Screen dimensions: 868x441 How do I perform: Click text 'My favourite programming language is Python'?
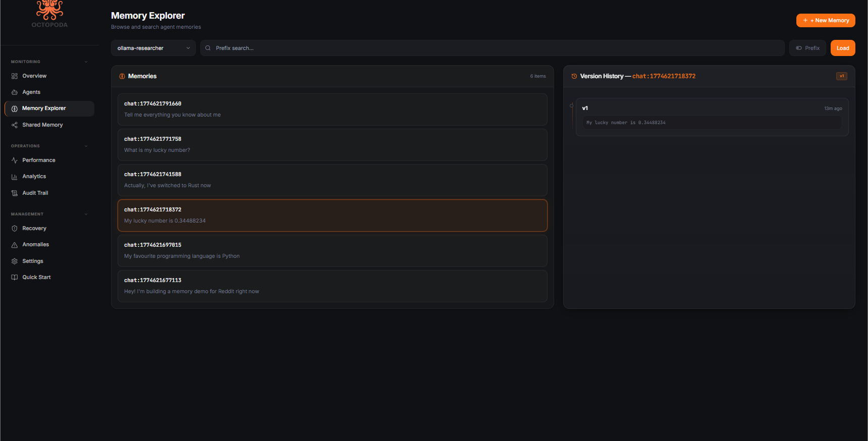(x=182, y=256)
